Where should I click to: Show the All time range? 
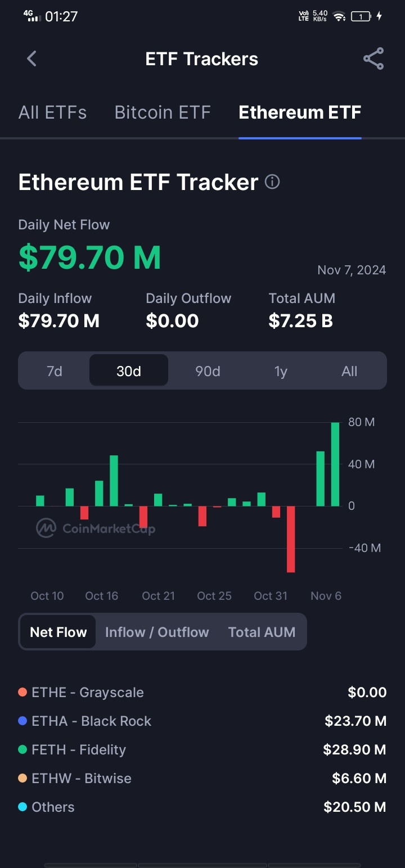coord(349,371)
